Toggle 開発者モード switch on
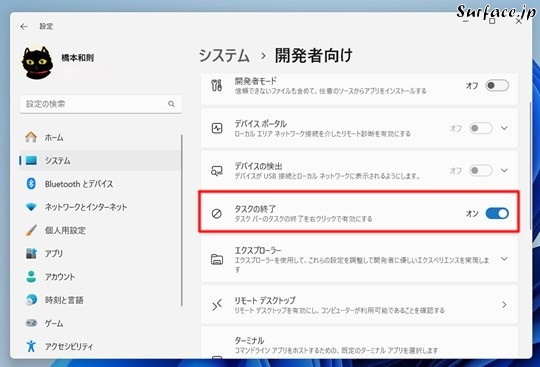 pyautogui.click(x=497, y=85)
